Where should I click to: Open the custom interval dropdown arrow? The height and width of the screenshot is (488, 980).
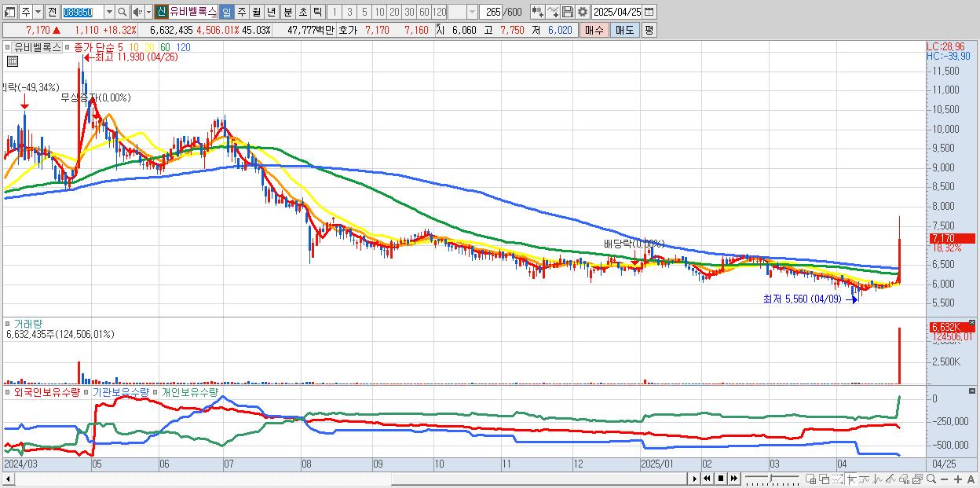click(x=472, y=12)
